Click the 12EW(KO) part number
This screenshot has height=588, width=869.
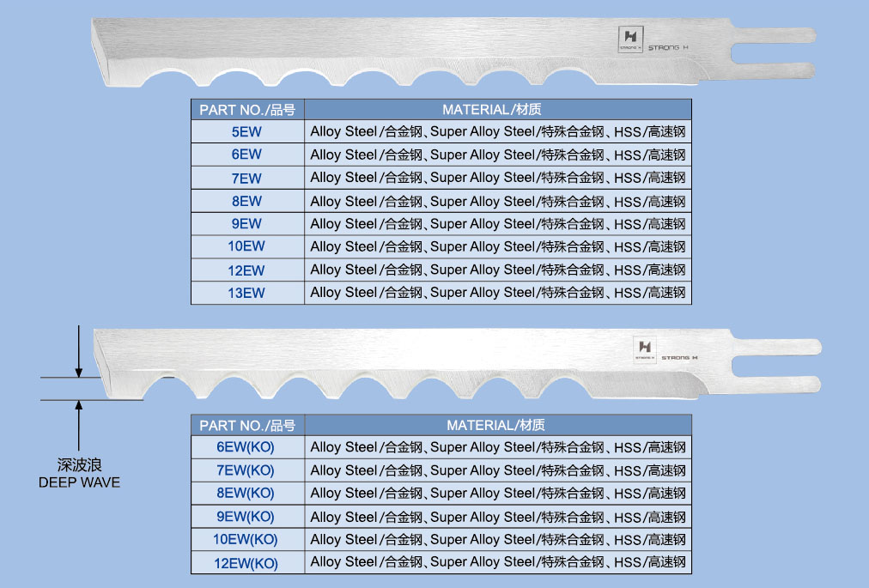pyautogui.click(x=246, y=563)
